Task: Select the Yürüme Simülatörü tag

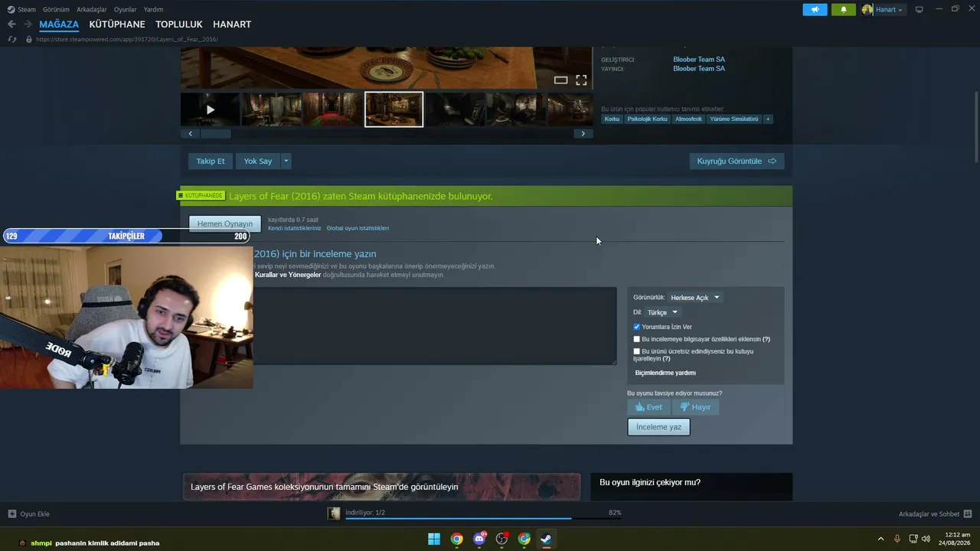Action: pos(733,119)
